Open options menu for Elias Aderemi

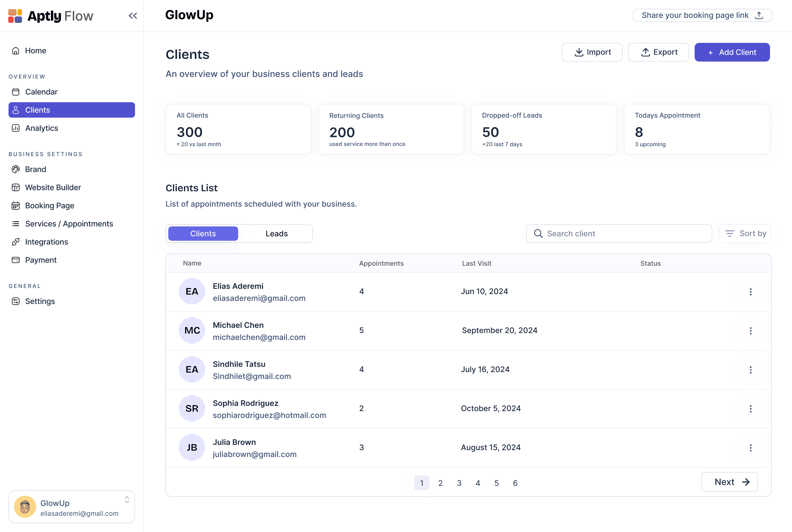coord(750,292)
